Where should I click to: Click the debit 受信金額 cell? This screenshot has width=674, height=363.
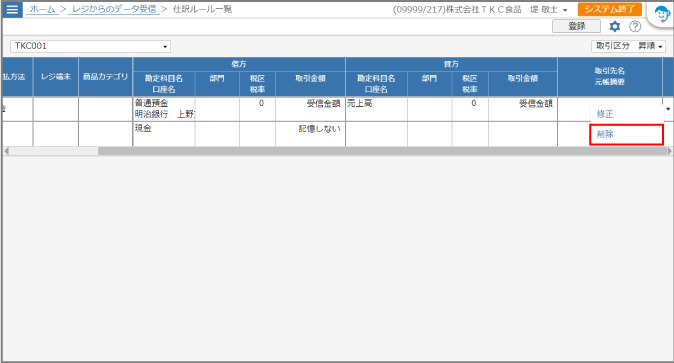[310, 109]
